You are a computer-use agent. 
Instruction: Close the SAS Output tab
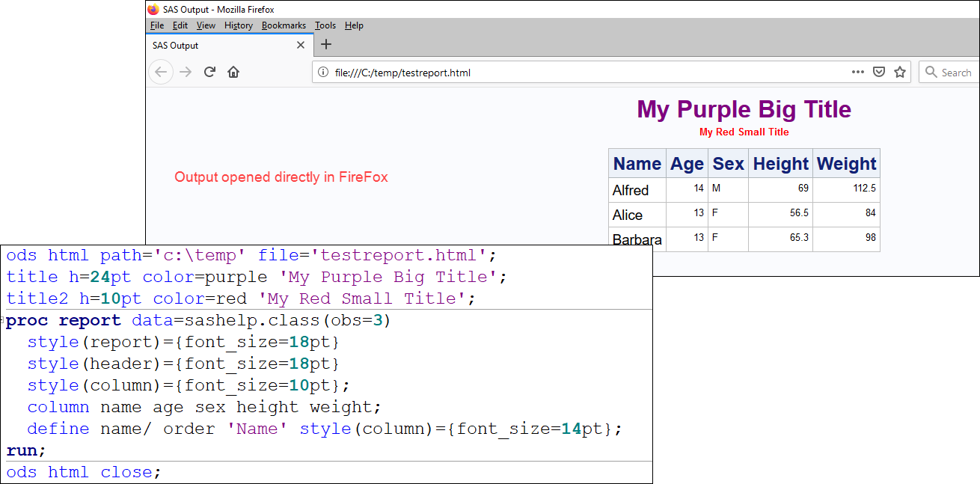(x=301, y=45)
